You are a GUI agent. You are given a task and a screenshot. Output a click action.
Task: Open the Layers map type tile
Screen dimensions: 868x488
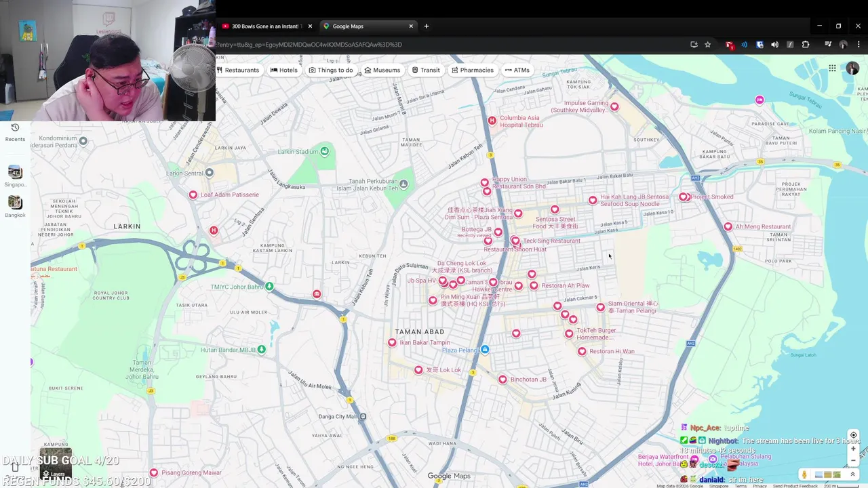pos(56,464)
